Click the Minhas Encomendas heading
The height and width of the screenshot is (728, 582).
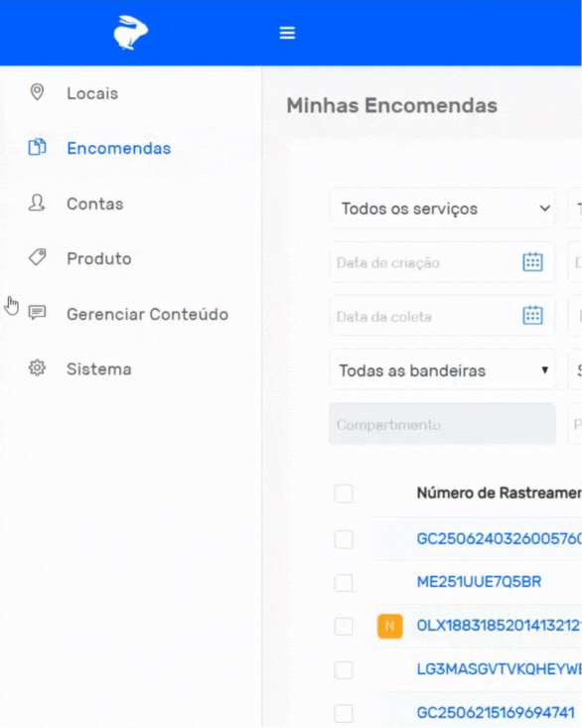(392, 105)
